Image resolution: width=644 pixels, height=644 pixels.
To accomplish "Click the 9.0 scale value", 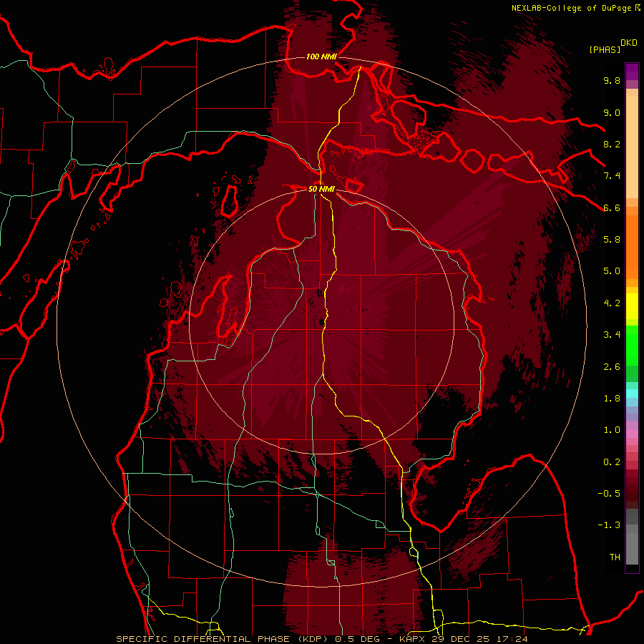I will [x=612, y=112].
